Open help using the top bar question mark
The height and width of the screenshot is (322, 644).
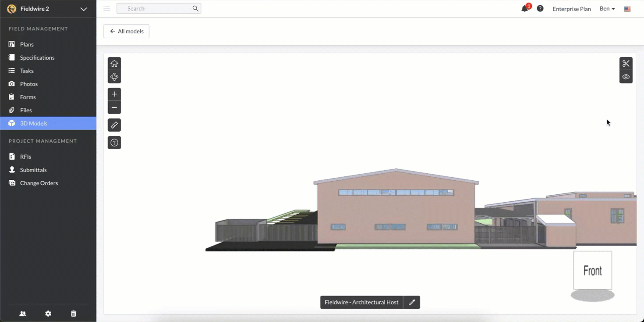pyautogui.click(x=540, y=8)
